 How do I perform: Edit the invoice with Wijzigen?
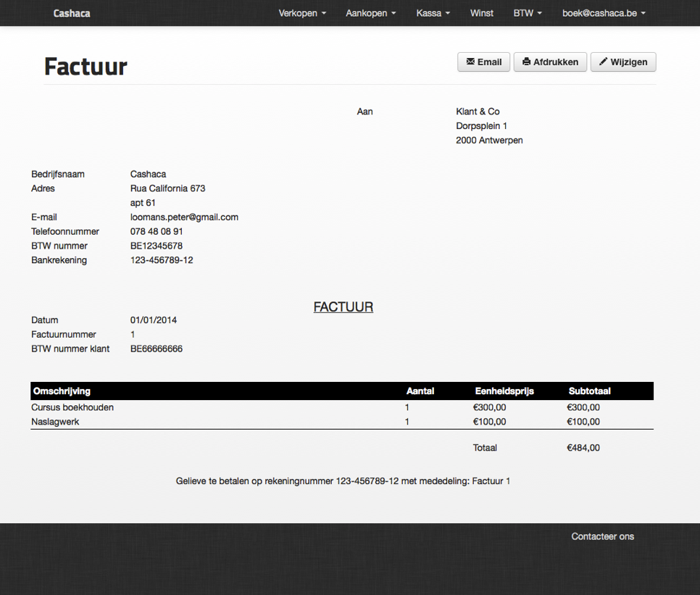pos(623,62)
